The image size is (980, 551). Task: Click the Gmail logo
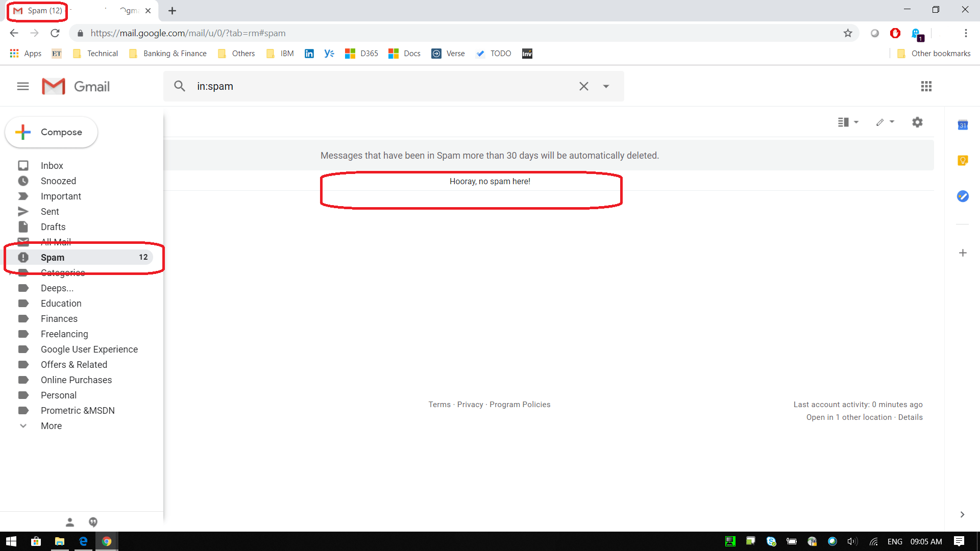[x=76, y=86]
